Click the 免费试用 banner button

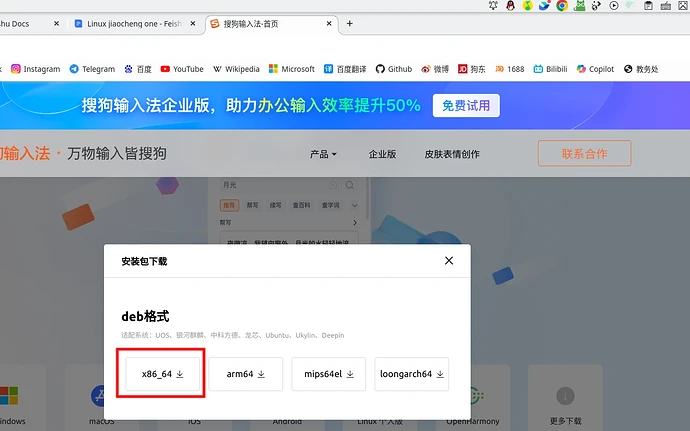pos(466,106)
